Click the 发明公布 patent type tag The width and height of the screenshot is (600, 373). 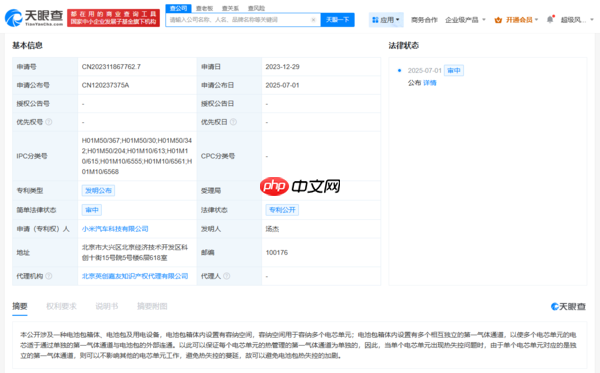[98, 191]
